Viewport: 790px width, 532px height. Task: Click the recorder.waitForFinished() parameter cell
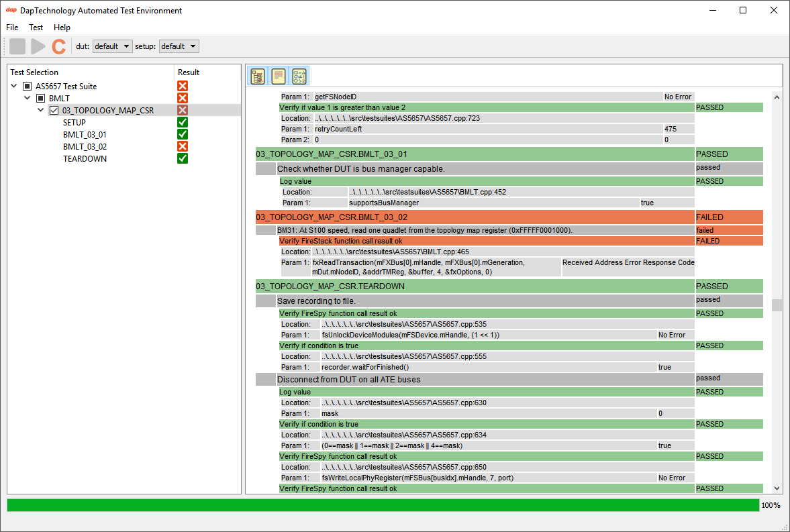tap(488, 367)
